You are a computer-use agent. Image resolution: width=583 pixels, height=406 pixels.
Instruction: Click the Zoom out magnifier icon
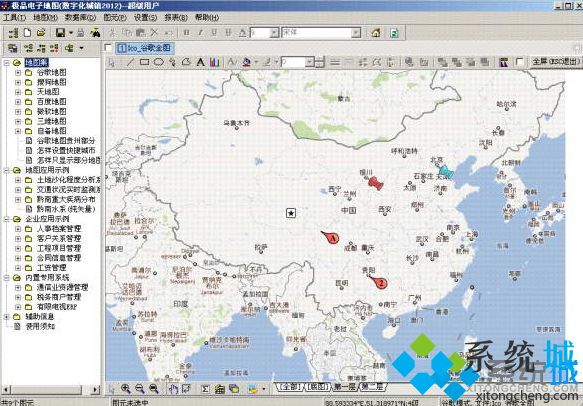point(140,389)
